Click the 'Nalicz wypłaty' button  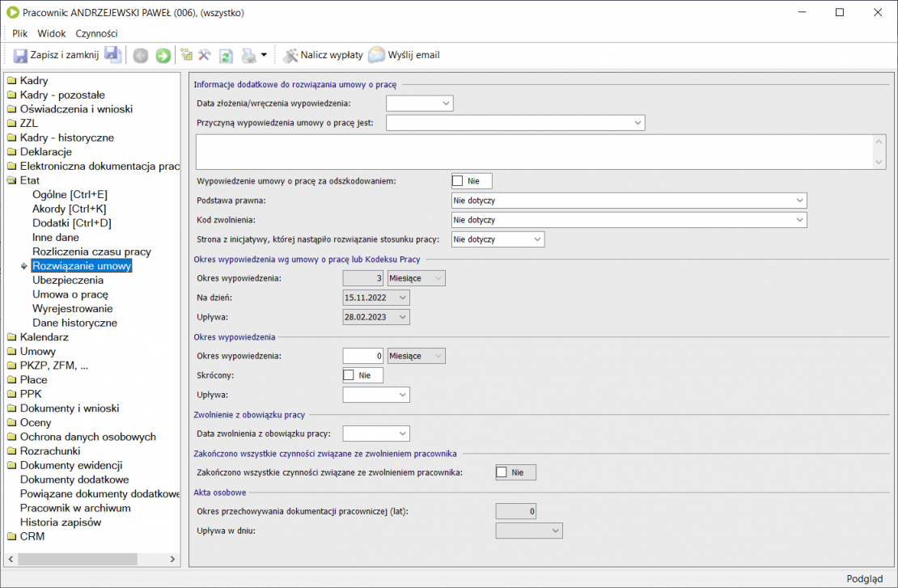323,55
